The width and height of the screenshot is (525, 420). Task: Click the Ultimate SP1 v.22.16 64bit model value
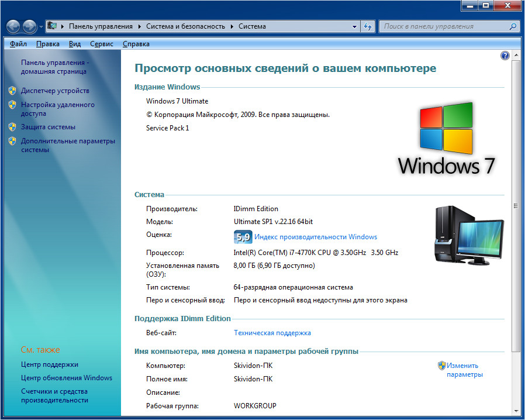[x=273, y=222]
